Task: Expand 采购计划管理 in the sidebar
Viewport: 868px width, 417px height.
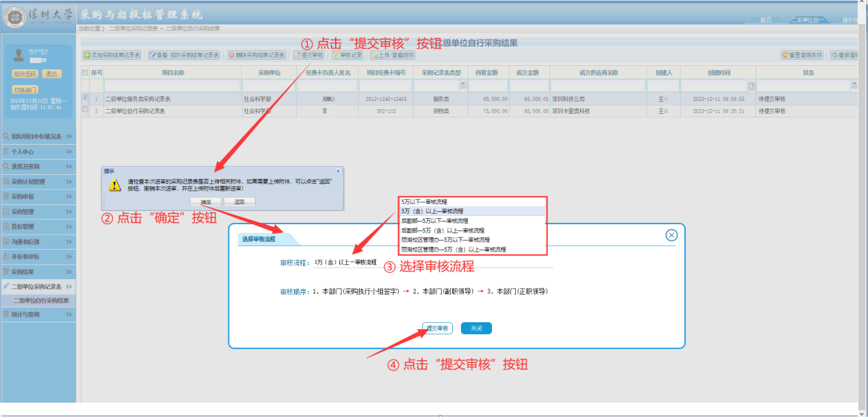Action: coord(38,182)
